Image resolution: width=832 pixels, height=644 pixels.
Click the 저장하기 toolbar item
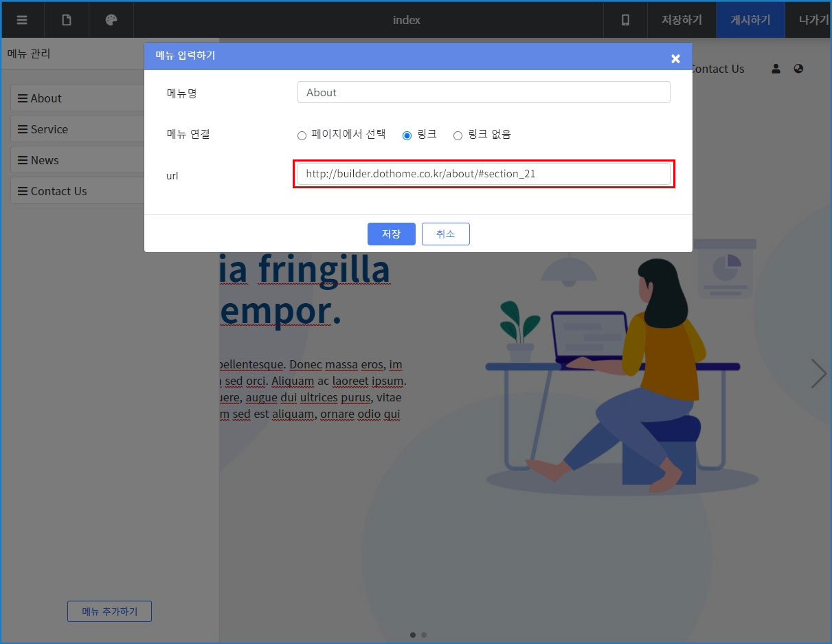pyautogui.click(x=682, y=20)
